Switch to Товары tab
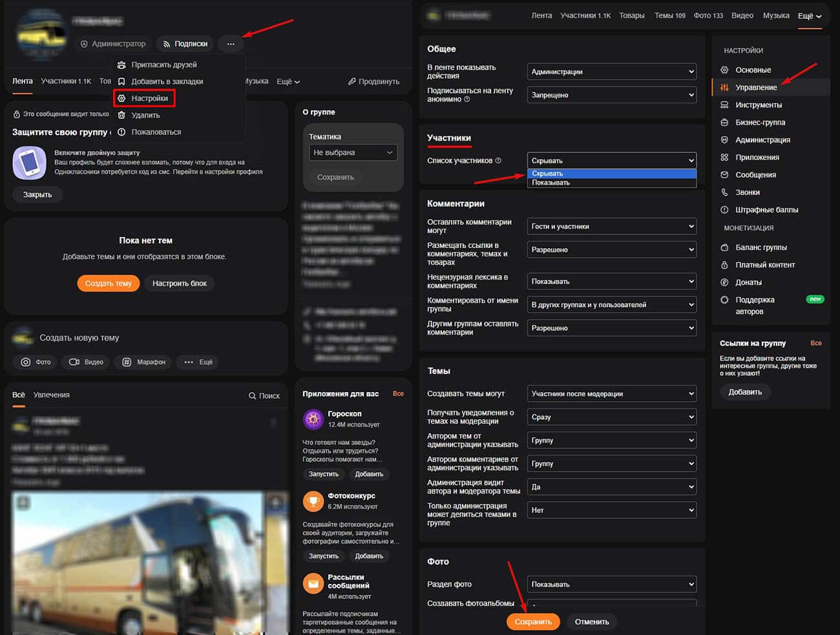Image resolution: width=840 pixels, height=635 pixels. (631, 16)
